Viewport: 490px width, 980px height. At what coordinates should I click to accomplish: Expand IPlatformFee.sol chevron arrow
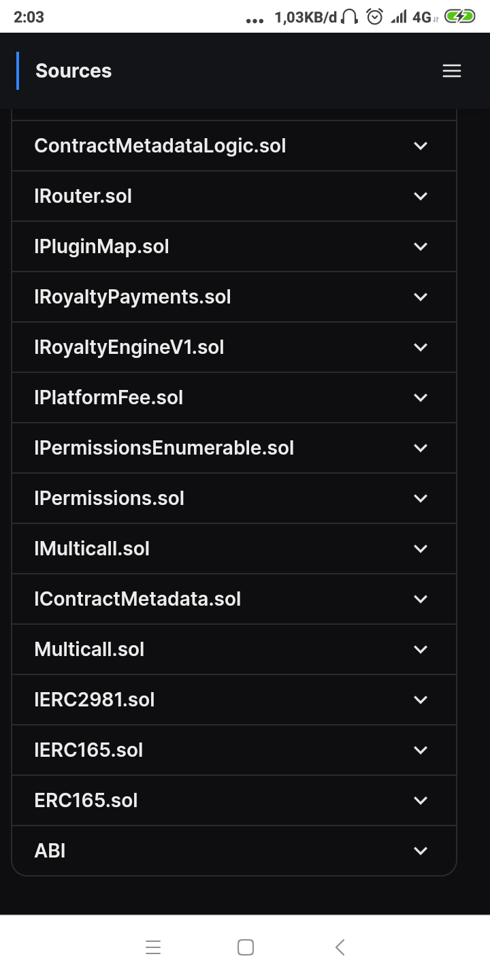[421, 397]
